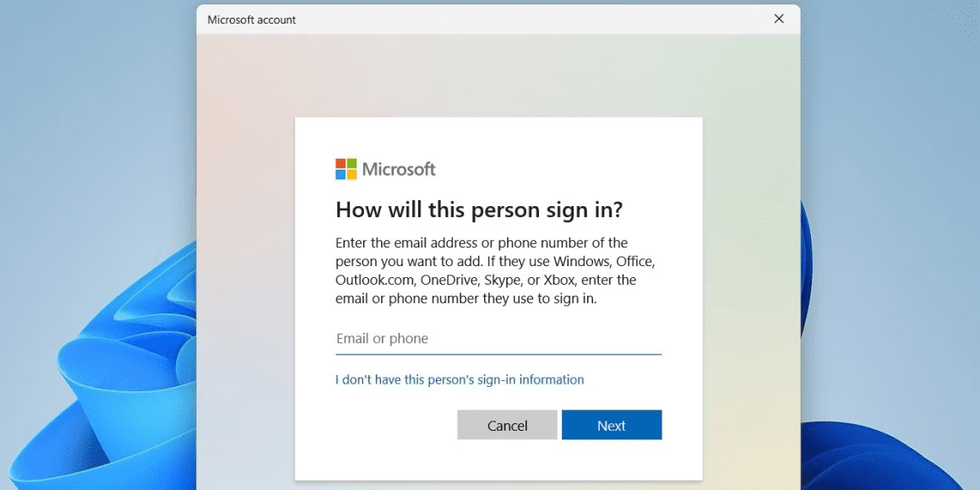Select the "How will this person sign in?" heading
This screenshot has height=490, width=980.
pyautogui.click(x=479, y=210)
